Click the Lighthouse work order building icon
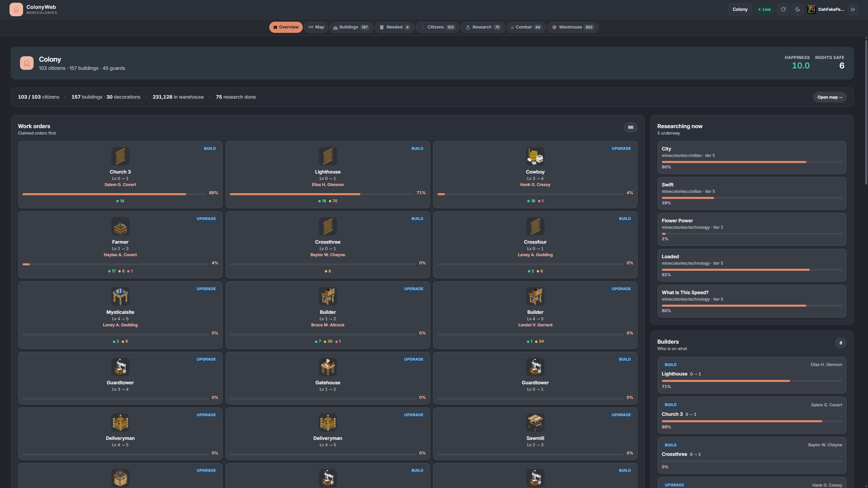Viewport: 868px width, 488px height. point(328,156)
